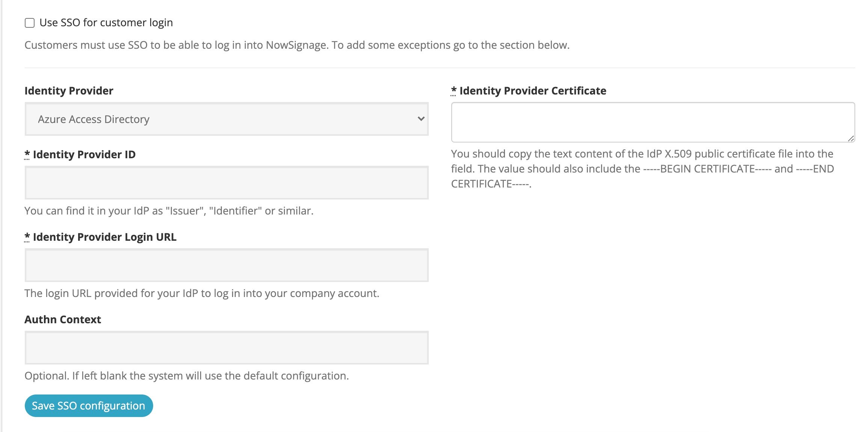Click the certificate textarea resize handle
Screen dimensions: 868x432
(x=851, y=138)
